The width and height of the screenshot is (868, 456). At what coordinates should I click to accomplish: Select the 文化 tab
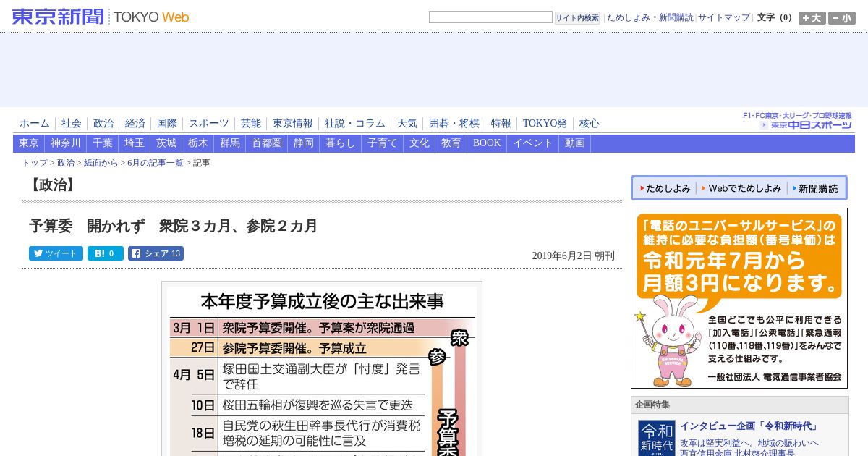pos(420,143)
